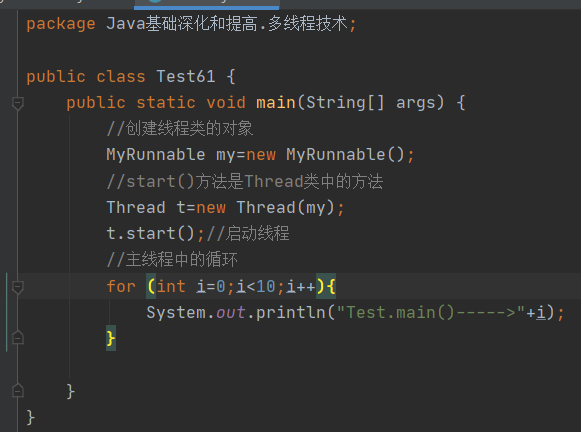The height and width of the screenshot is (432, 581).
Task: Collapse the for loop fold marker
Action: click(18, 287)
